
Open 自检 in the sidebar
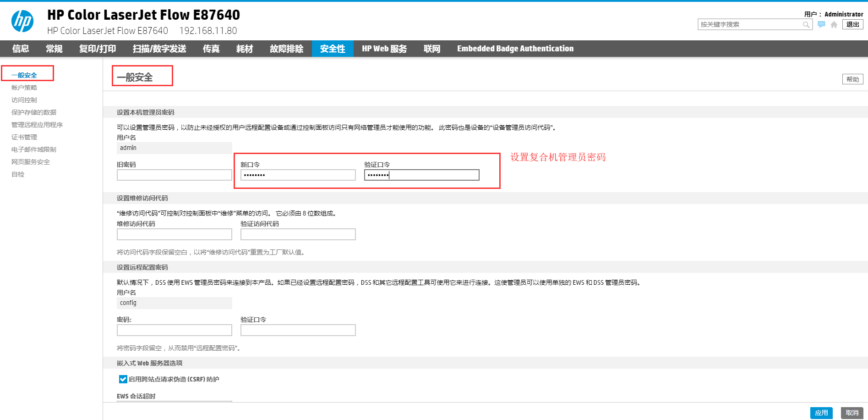tap(18, 174)
